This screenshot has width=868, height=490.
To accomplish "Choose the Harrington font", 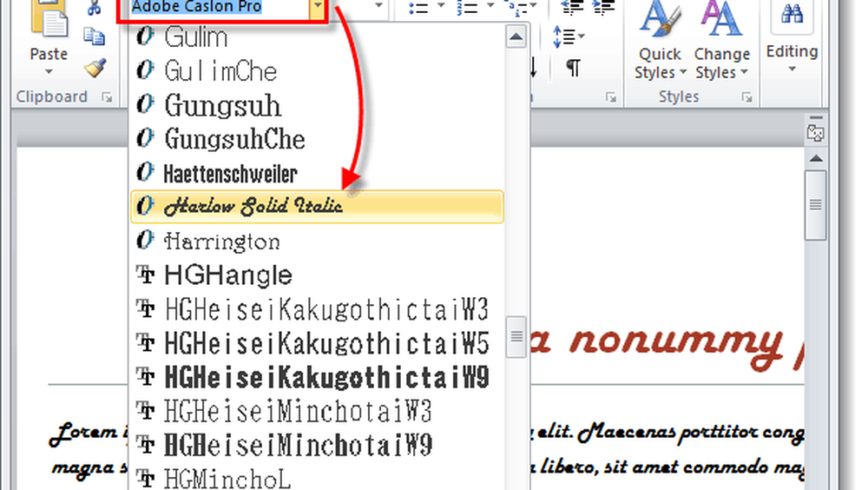I will [317, 241].
